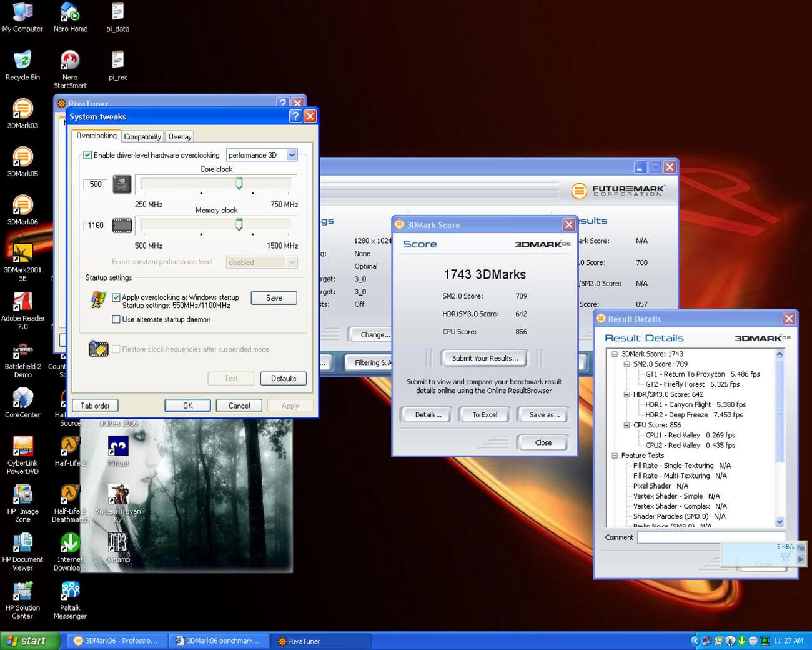
Task: Launch 3DMark03 desktop shortcut
Action: [x=22, y=114]
